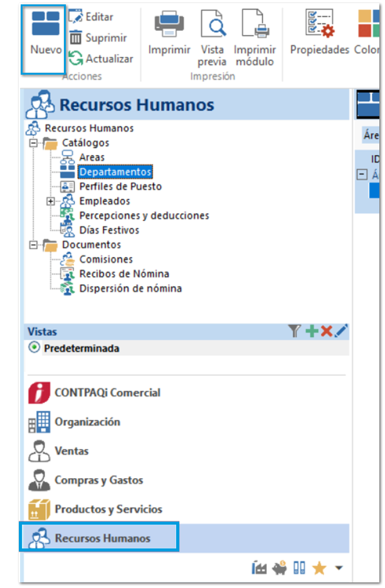Select the Catálogos folder

85,143
